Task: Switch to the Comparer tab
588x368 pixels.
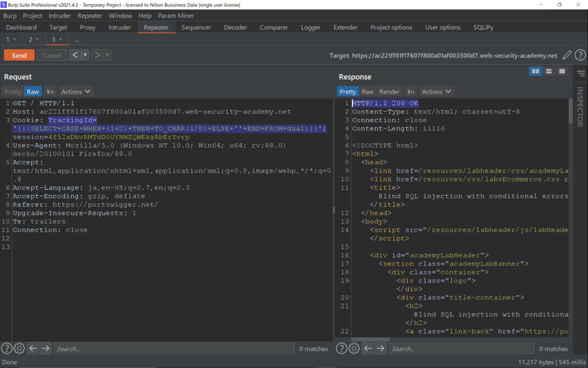Action: pos(274,27)
